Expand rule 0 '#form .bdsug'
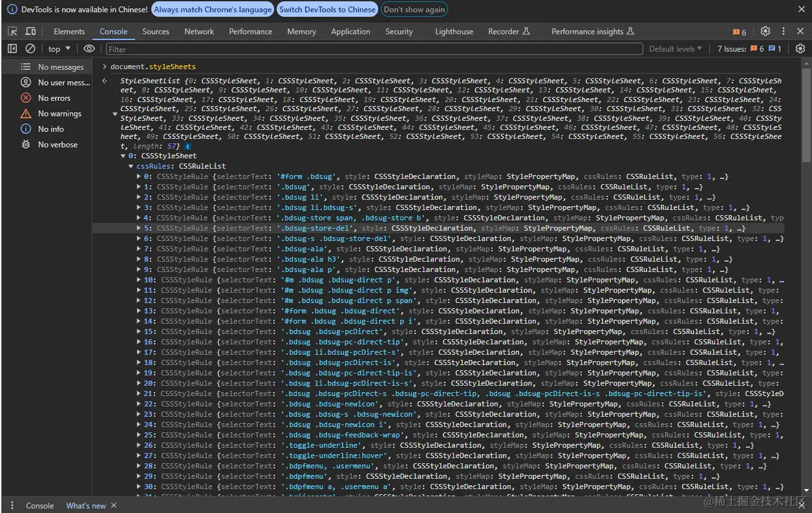 coord(139,176)
